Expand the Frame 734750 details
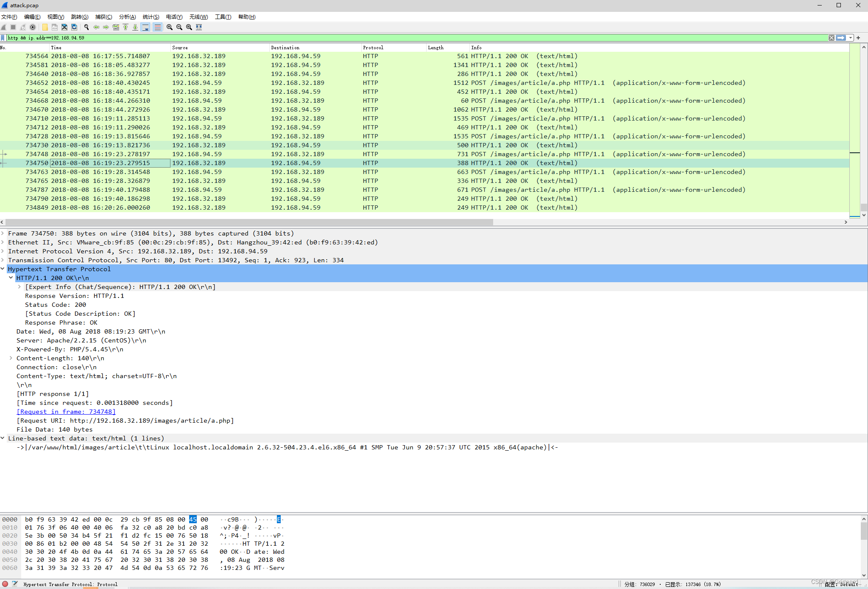Screen dimensions: 868x589 (3, 233)
